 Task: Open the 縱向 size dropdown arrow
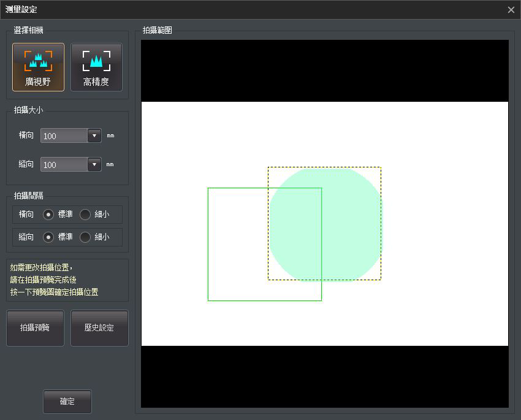[94, 164]
